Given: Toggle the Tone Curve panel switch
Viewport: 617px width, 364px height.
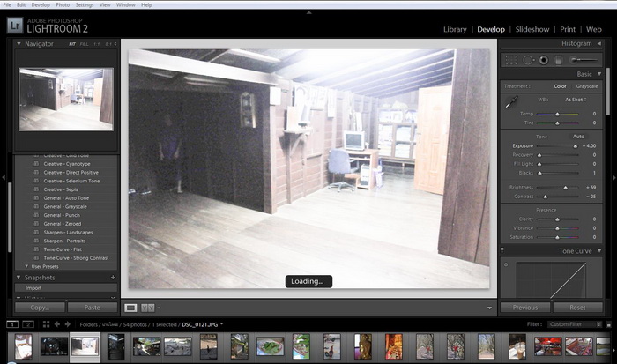Looking at the screenshot, I should click(x=502, y=249).
